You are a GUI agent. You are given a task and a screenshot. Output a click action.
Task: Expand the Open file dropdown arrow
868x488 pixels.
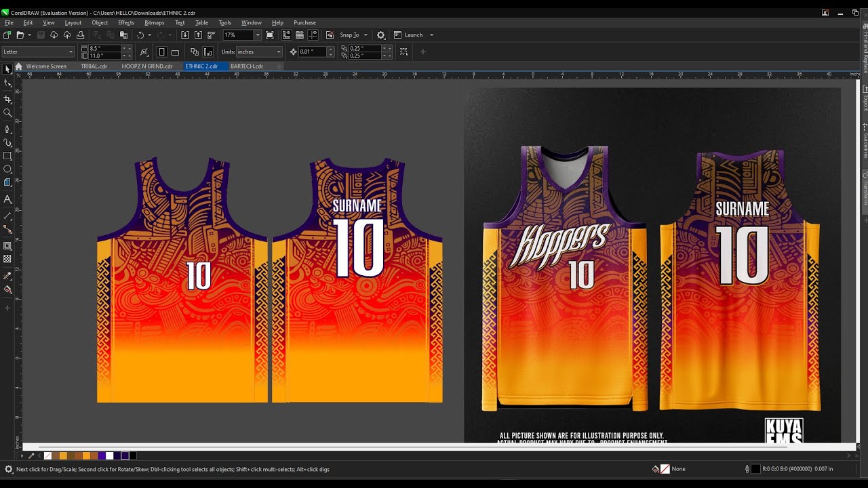coord(29,35)
